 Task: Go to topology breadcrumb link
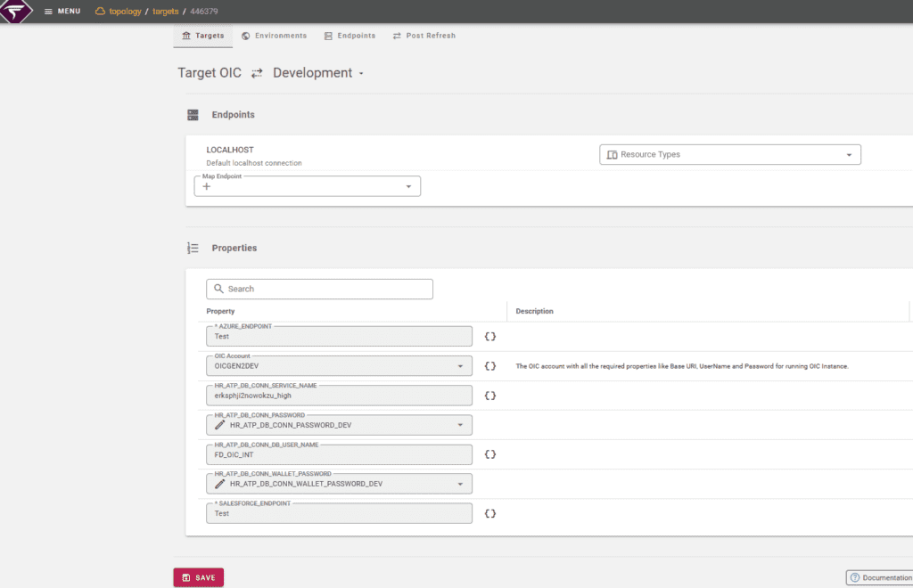pos(125,11)
